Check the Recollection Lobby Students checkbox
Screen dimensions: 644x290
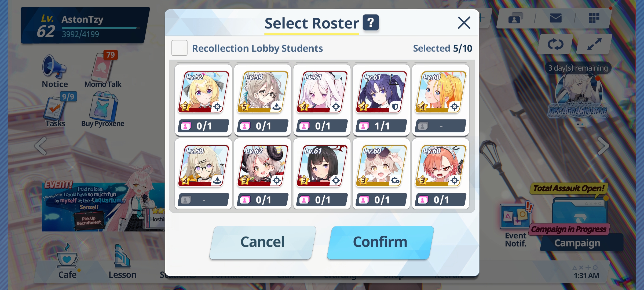180,48
